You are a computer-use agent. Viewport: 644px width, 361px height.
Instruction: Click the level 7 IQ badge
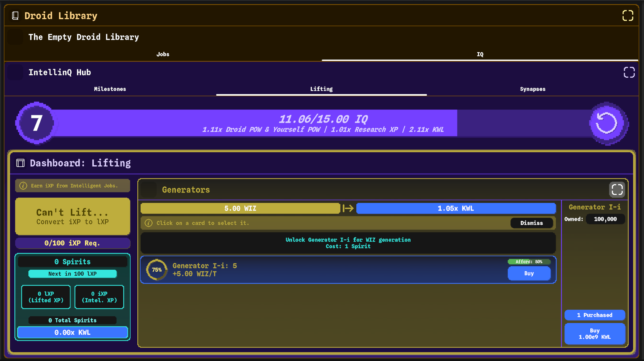tap(36, 123)
